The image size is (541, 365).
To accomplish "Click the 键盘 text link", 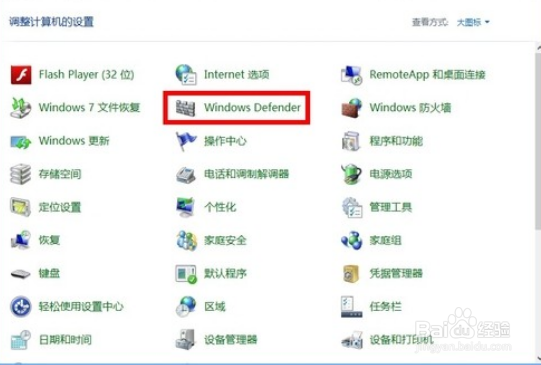I will tap(49, 274).
